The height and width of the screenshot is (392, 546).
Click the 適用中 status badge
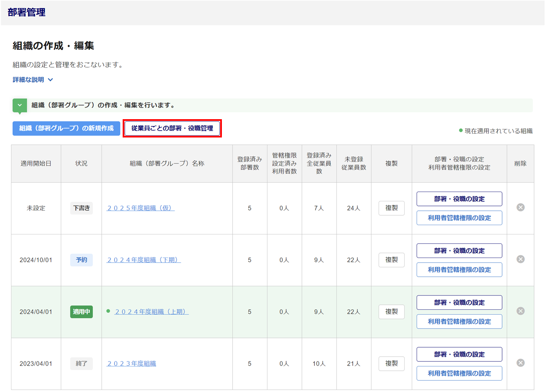pyautogui.click(x=81, y=312)
